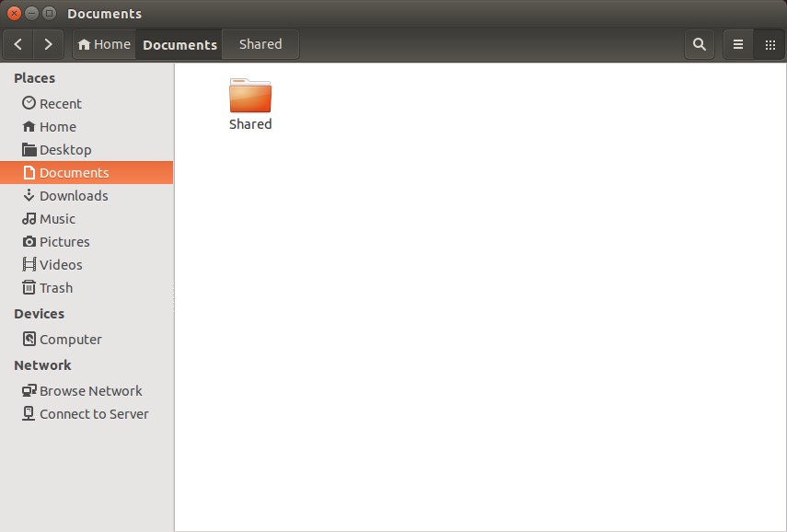The width and height of the screenshot is (787, 532).
Task: Click the Videos film icon in sidebar
Action: coord(29,265)
